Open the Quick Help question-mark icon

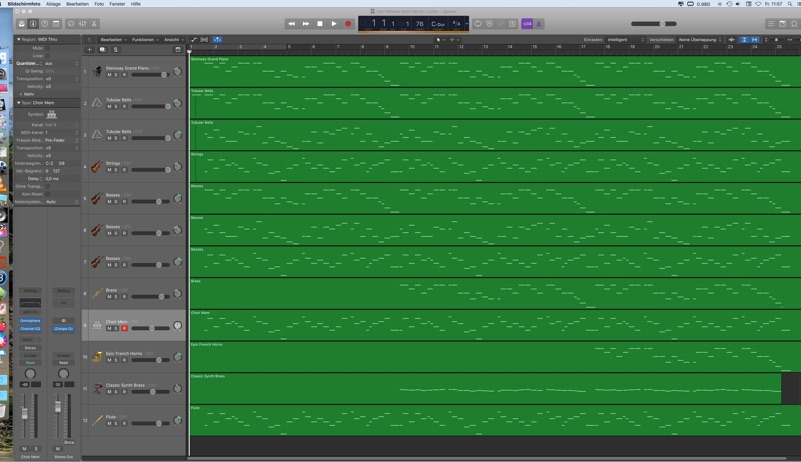[x=44, y=24]
